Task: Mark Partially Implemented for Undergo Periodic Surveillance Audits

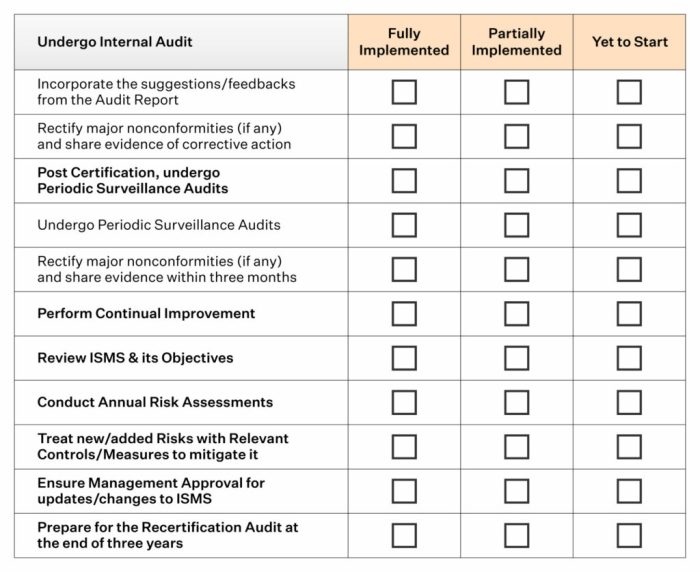Action: 517,225
